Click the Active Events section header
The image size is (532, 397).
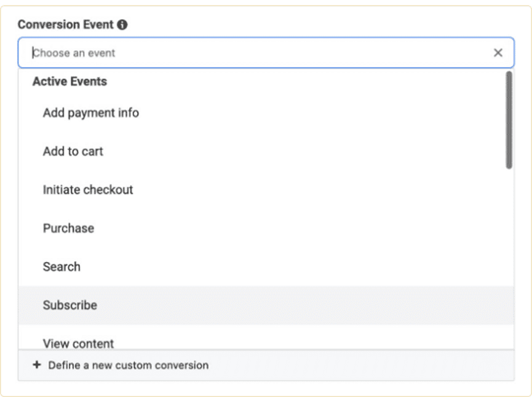click(x=69, y=82)
